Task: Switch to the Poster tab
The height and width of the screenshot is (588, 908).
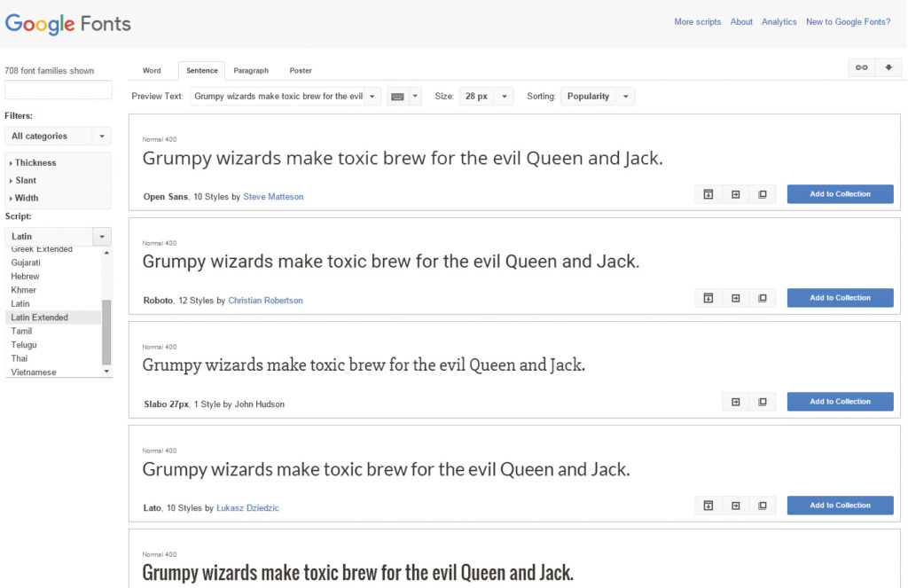Action: point(301,71)
